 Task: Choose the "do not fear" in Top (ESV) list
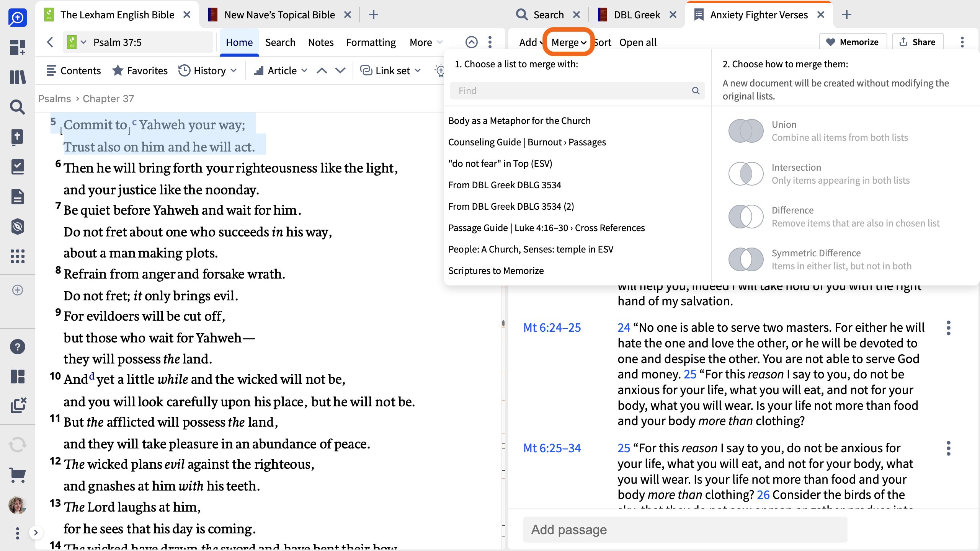pos(500,163)
